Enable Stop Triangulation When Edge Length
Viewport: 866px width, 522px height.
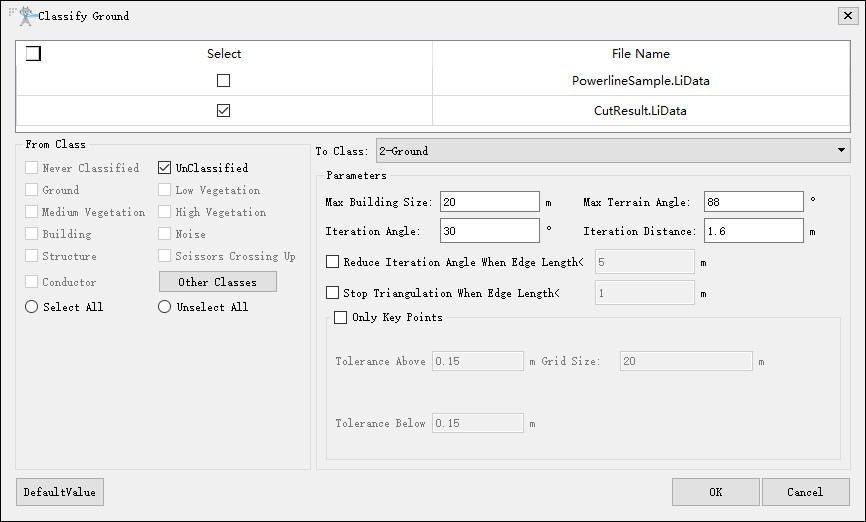coord(332,293)
